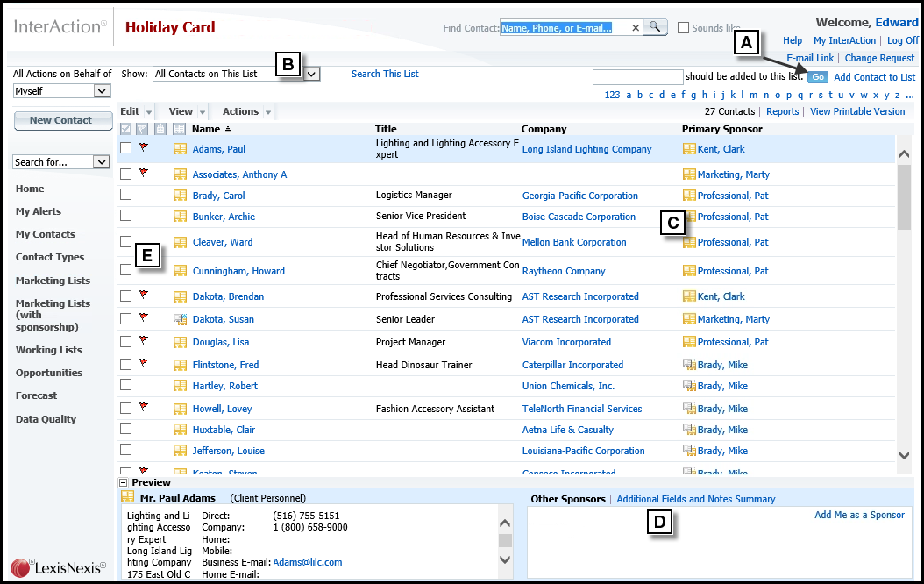This screenshot has width=924, height=584.
Task: Tick the checkbox for Bunker, Archie
Action: pos(125,216)
